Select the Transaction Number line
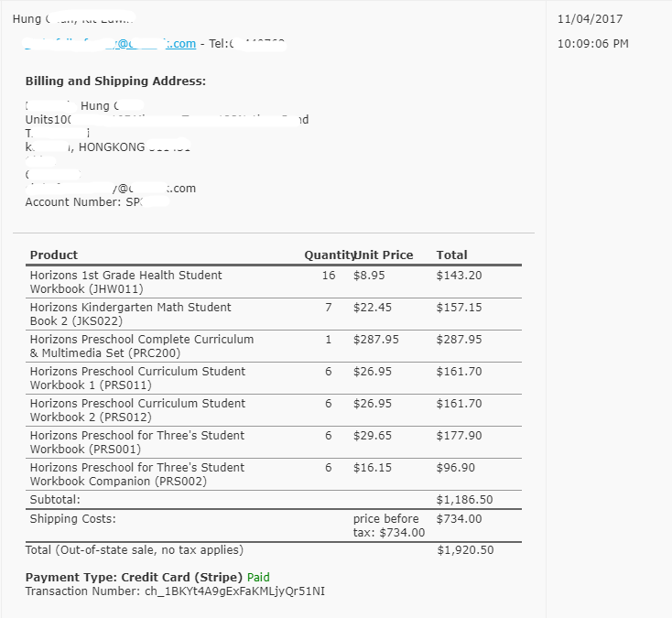672x618 pixels. 175,591
